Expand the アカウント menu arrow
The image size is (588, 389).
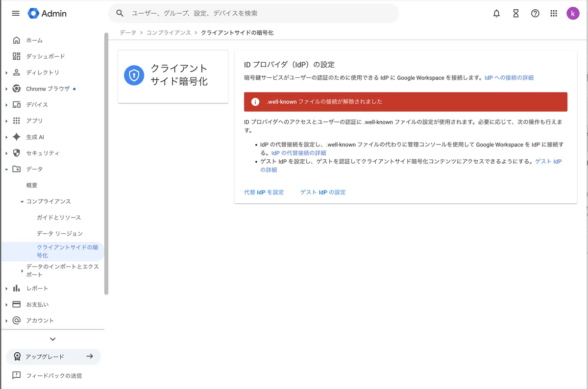tap(6, 321)
